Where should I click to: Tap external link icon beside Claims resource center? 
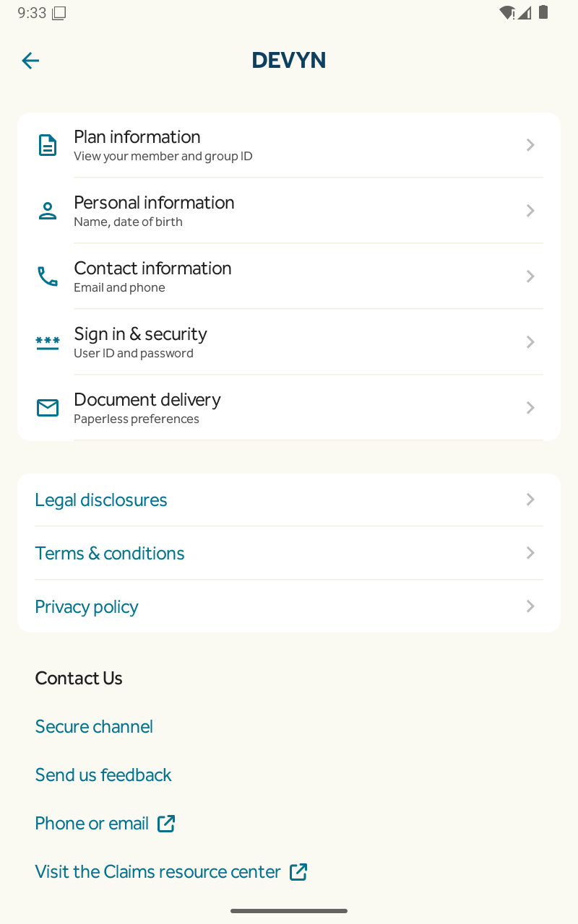(x=298, y=872)
